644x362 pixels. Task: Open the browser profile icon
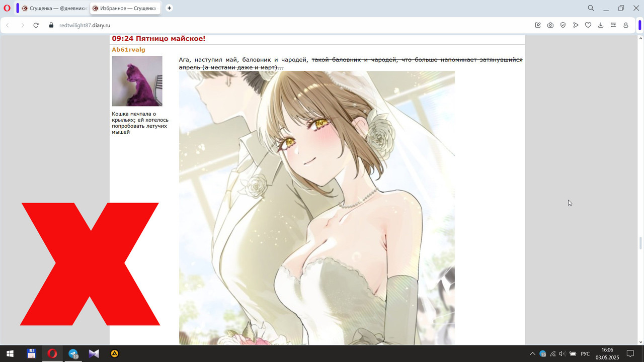click(625, 25)
